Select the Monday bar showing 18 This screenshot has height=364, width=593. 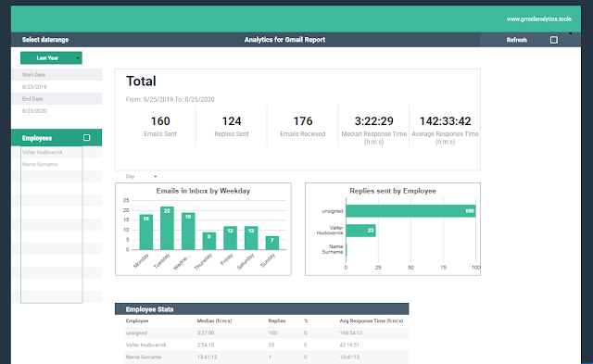click(146, 232)
